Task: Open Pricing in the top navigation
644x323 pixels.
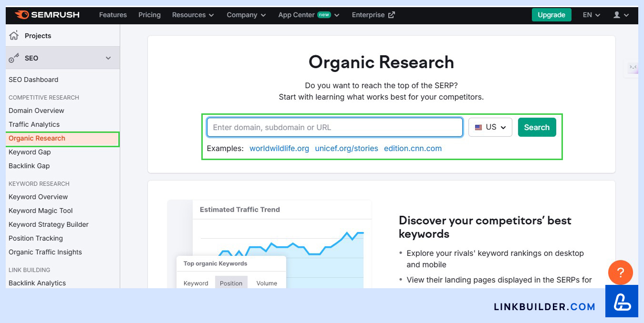Action: pyautogui.click(x=149, y=15)
